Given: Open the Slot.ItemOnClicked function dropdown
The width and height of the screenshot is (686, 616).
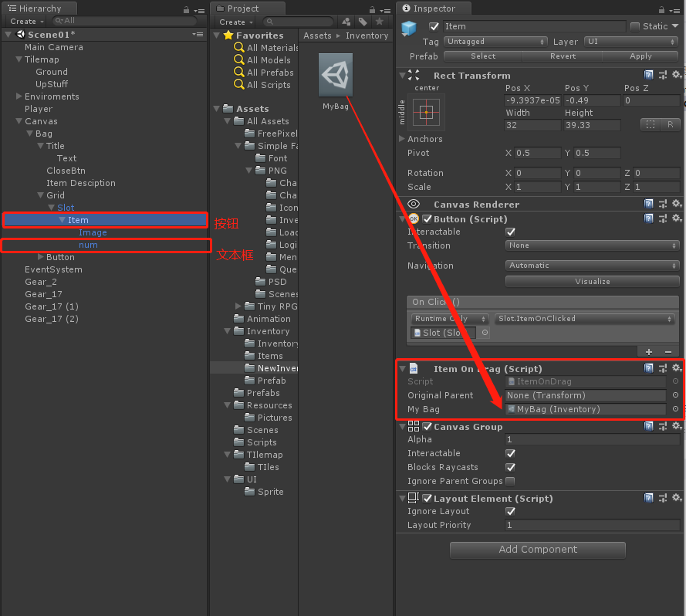Looking at the screenshot, I should tap(584, 319).
